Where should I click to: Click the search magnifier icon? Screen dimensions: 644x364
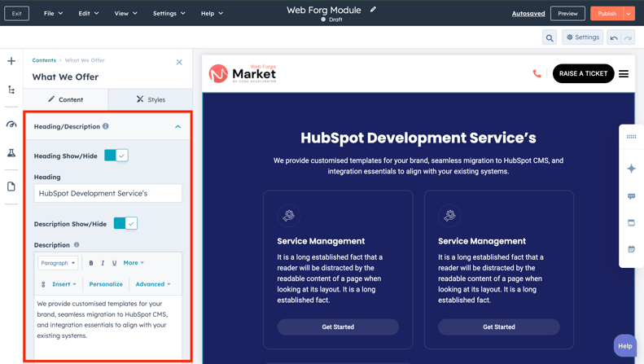[x=550, y=37]
